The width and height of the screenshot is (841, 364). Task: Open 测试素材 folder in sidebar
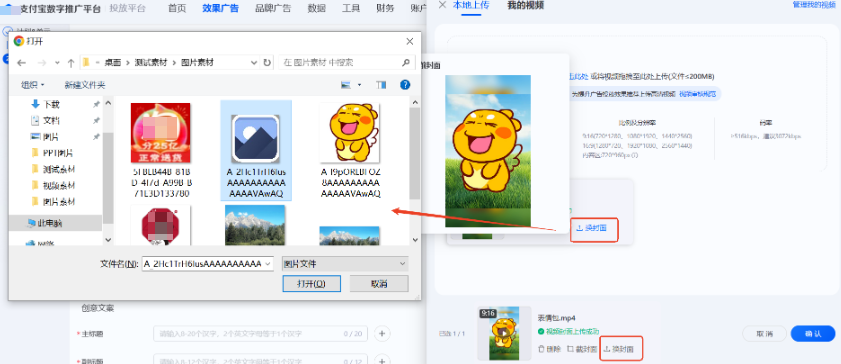tap(58, 169)
